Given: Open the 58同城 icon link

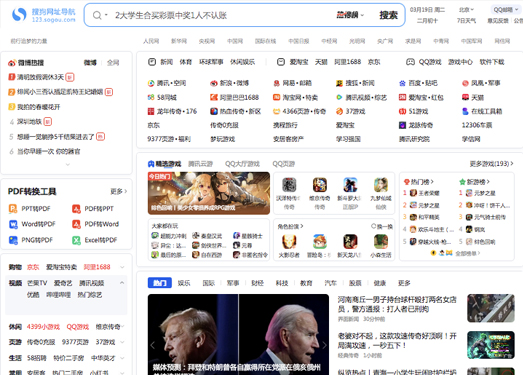Looking at the screenshot, I should pyautogui.click(x=151, y=97).
